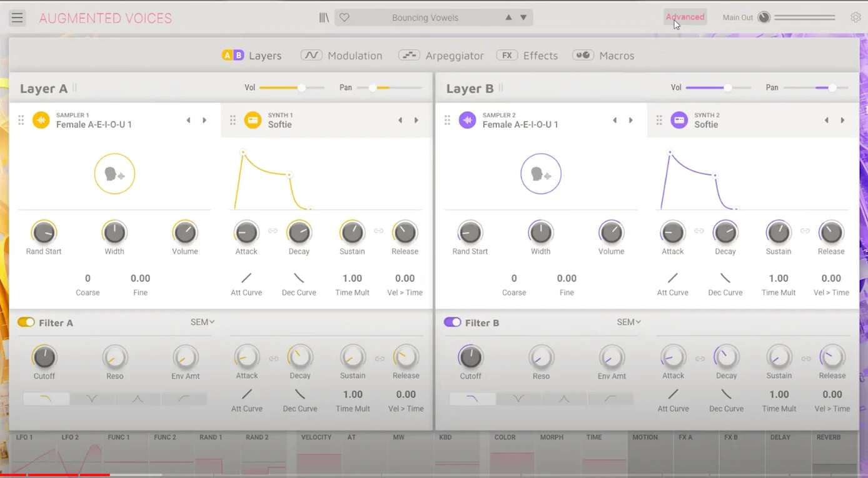
Task: Toggle Filter B on/off switch
Action: coord(453,322)
